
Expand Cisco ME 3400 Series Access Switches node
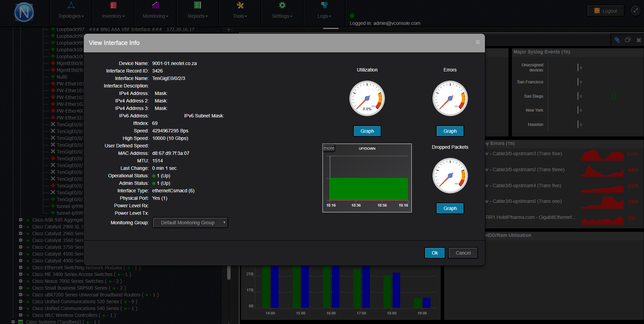coord(20,274)
